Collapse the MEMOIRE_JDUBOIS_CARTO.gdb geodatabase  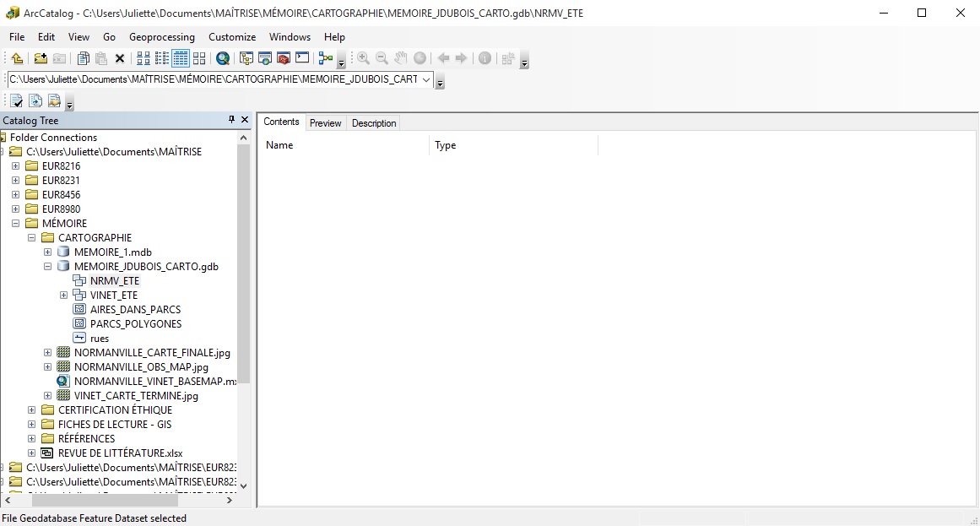[x=48, y=266]
